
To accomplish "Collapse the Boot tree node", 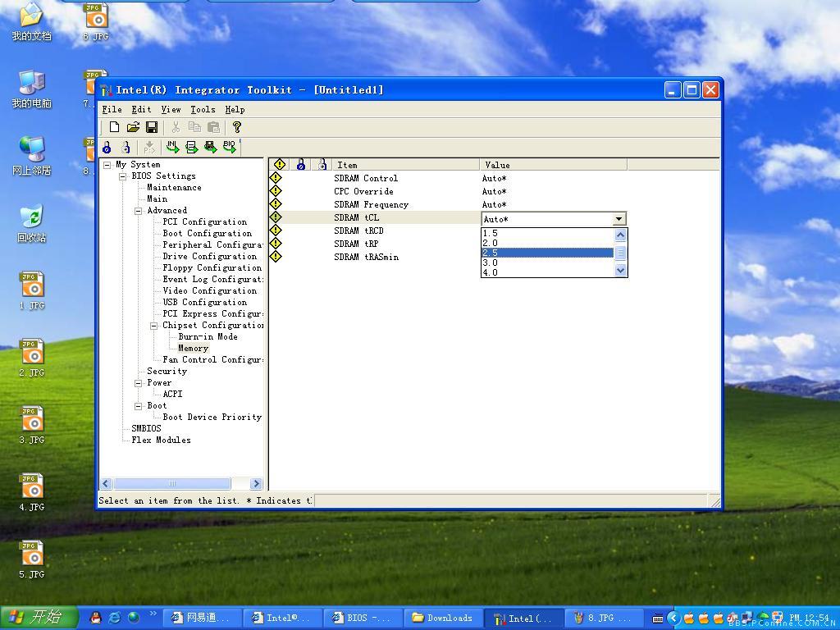I will click(x=138, y=406).
